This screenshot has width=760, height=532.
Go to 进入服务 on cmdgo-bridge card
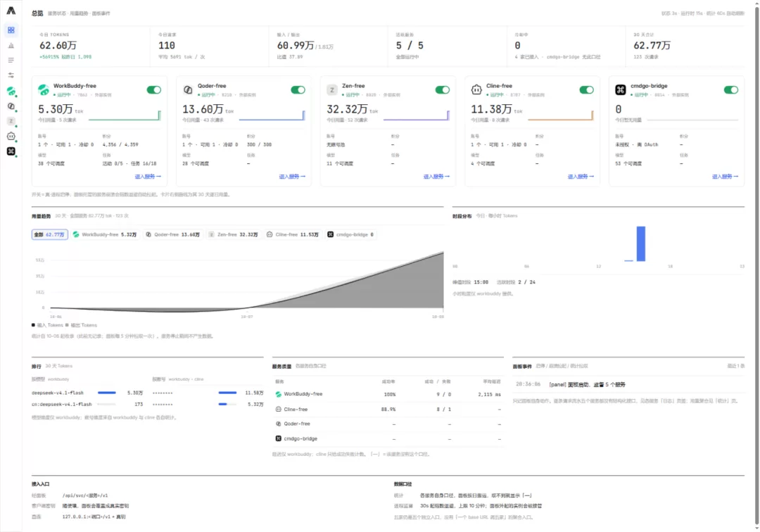click(x=725, y=177)
